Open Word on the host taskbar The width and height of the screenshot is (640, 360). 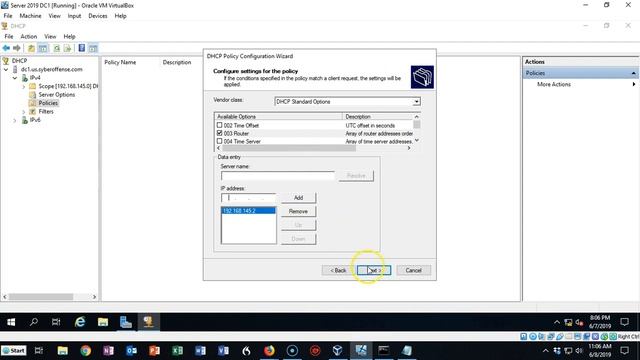click(x=200, y=351)
